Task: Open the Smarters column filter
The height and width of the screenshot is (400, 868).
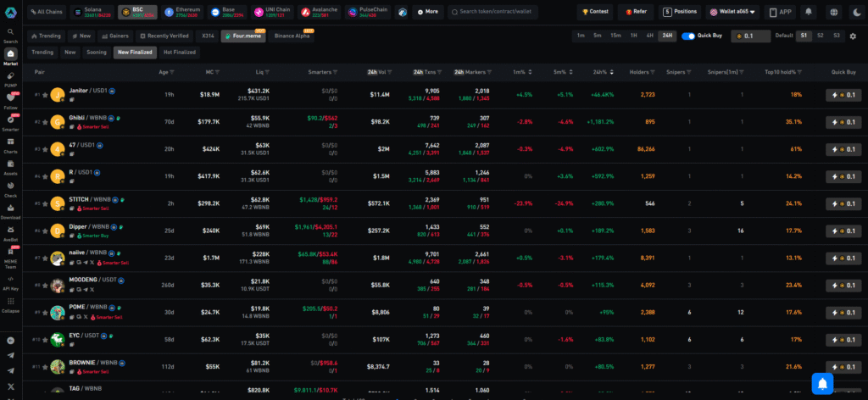Action: point(336,73)
